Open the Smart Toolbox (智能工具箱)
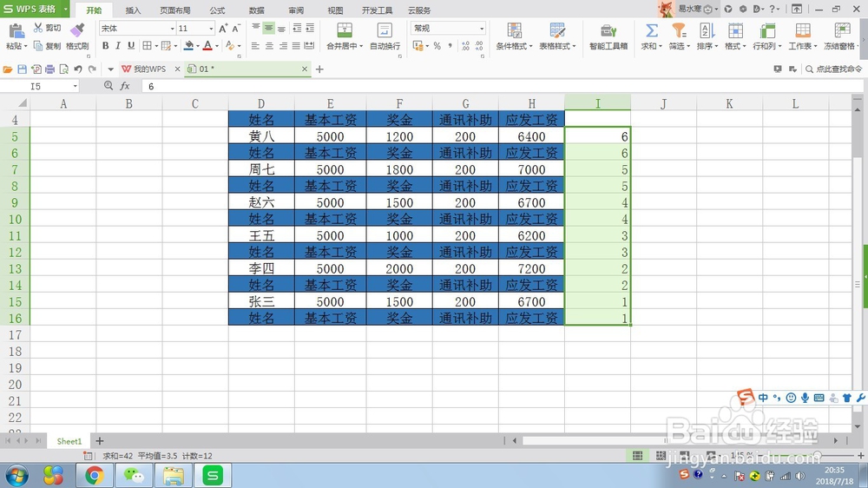The width and height of the screenshot is (868, 488). pos(608,36)
